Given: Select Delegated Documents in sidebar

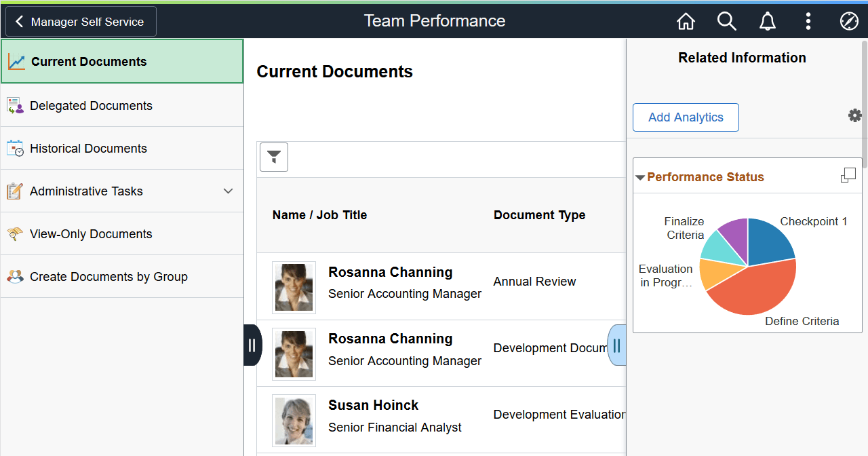Looking at the screenshot, I should 91,106.
